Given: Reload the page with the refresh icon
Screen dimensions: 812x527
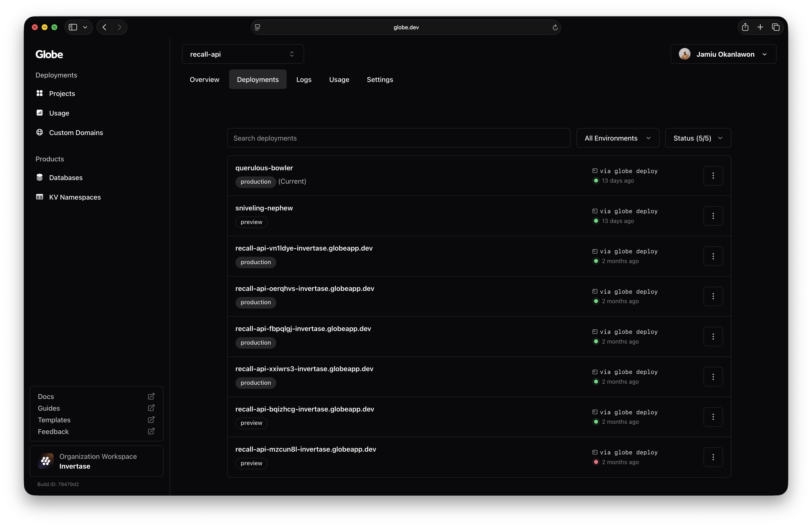Looking at the screenshot, I should (555, 27).
